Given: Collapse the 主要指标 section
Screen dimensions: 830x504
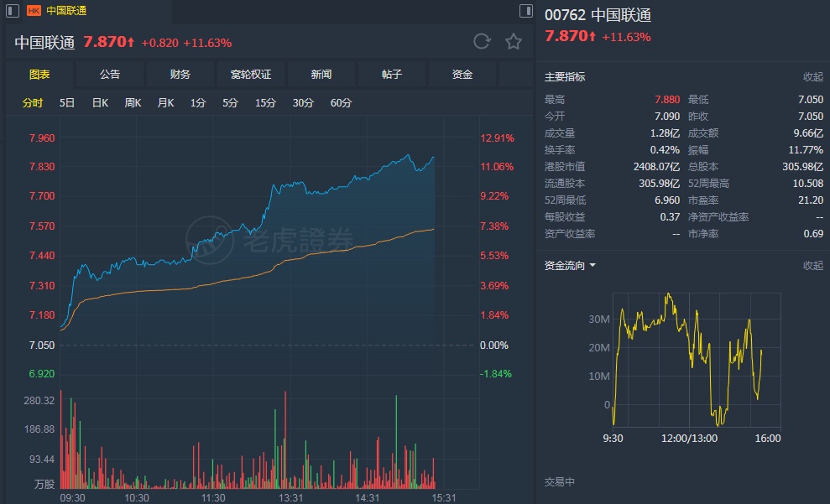Looking at the screenshot, I should (x=813, y=77).
